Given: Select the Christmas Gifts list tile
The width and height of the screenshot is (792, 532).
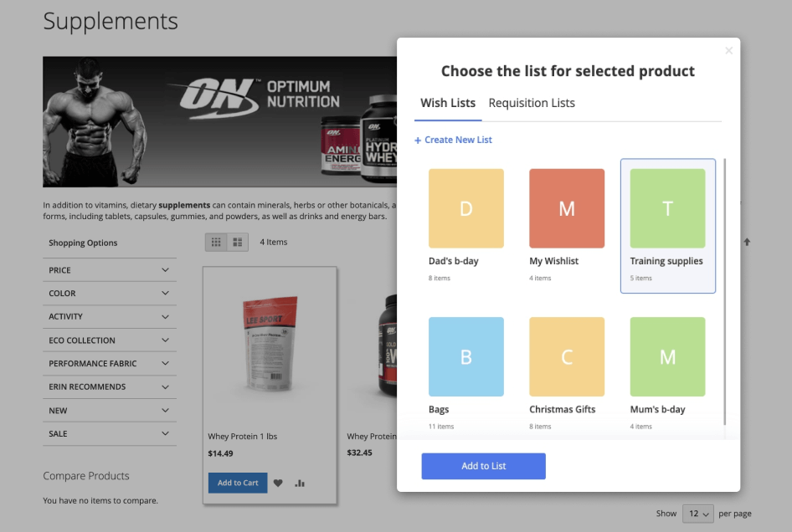Looking at the screenshot, I should pyautogui.click(x=566, y=357).
